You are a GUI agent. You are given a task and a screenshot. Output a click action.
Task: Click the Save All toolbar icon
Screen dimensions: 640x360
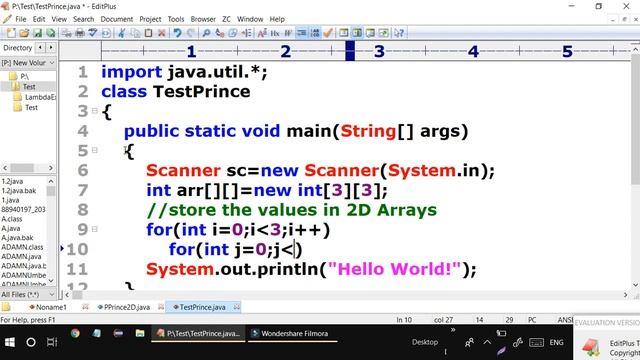point(50,33)
